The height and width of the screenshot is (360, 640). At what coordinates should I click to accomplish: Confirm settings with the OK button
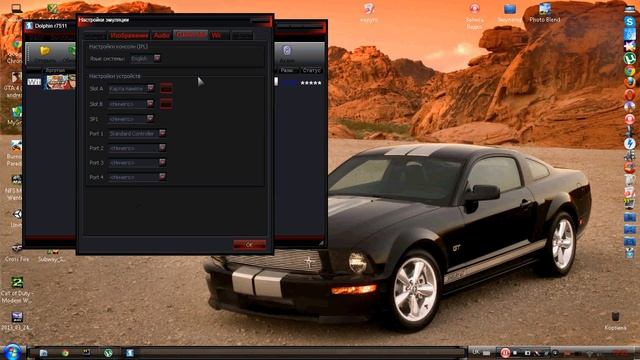(249, 244)
